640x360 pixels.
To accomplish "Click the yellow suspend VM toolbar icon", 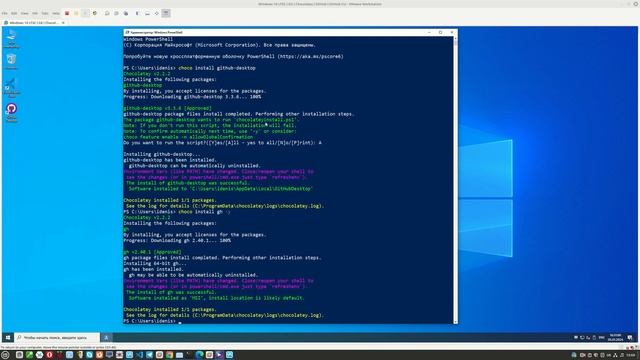I will tap(76, 13).
